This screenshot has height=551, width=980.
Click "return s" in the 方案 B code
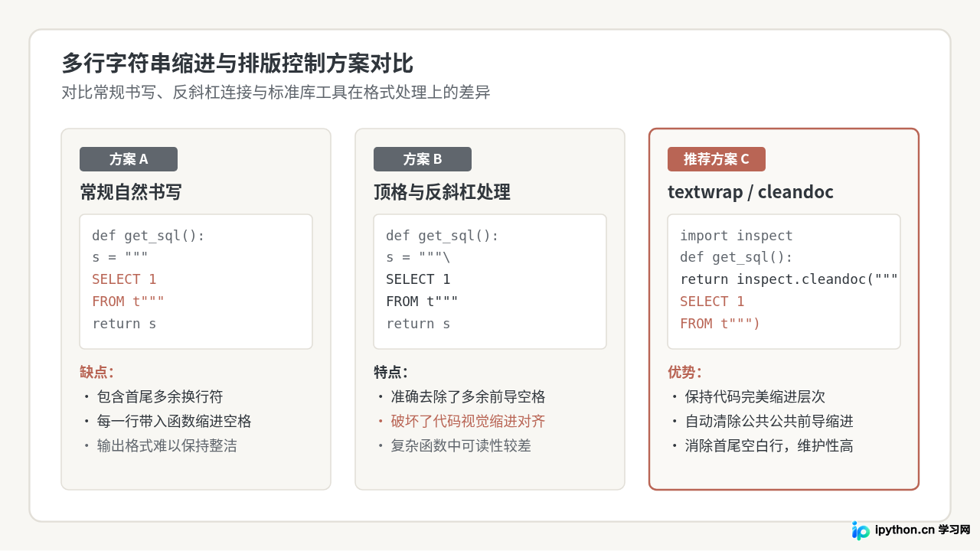pyautogui.click(x=418, y=324)
